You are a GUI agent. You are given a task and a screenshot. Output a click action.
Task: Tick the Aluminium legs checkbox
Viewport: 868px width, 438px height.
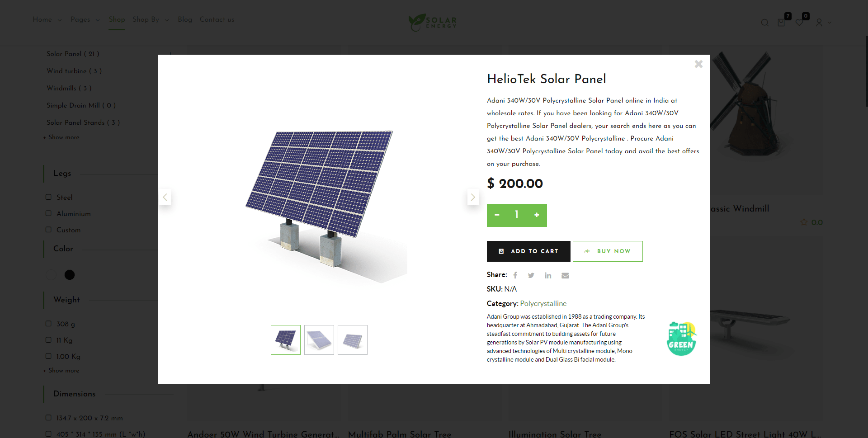tap(48, 213)
